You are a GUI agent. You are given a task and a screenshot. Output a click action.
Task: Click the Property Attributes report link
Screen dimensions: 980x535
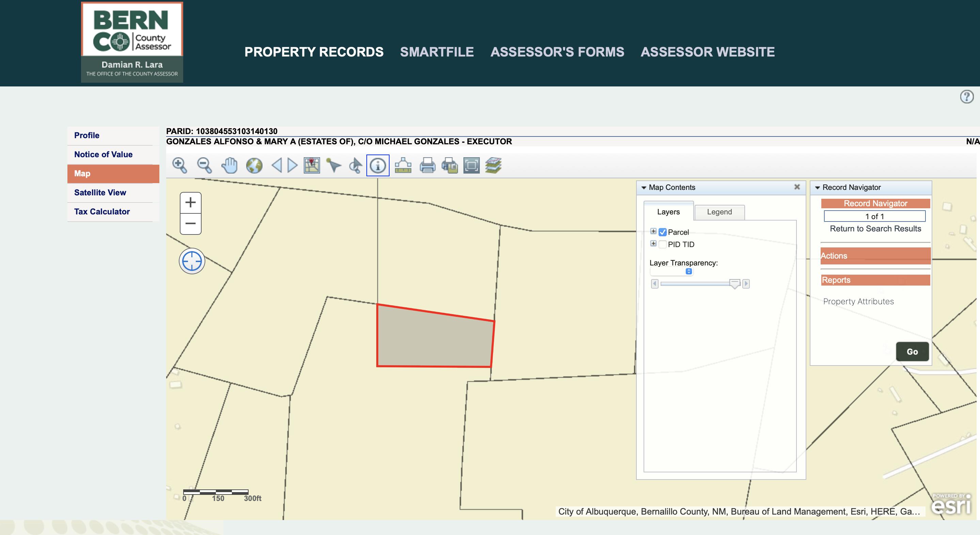[858, 301]
